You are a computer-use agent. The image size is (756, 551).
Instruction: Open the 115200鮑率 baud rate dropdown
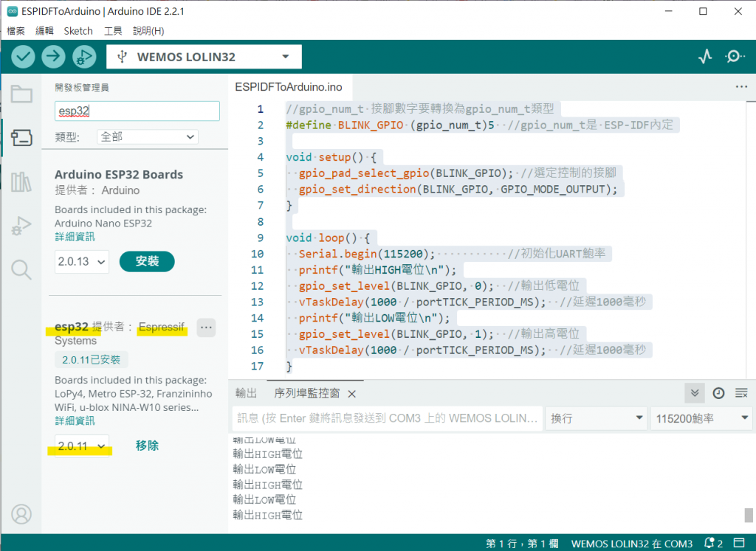[701, 418]
